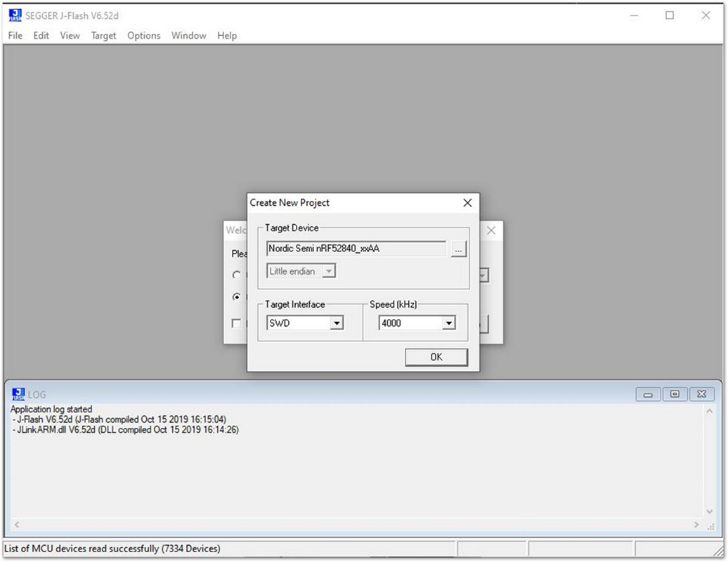Image resolution: width=728 pixels, height=562 pixels.
Task: Click the J-Flash application icon in title bar
Action: click(x=15, y=15)
